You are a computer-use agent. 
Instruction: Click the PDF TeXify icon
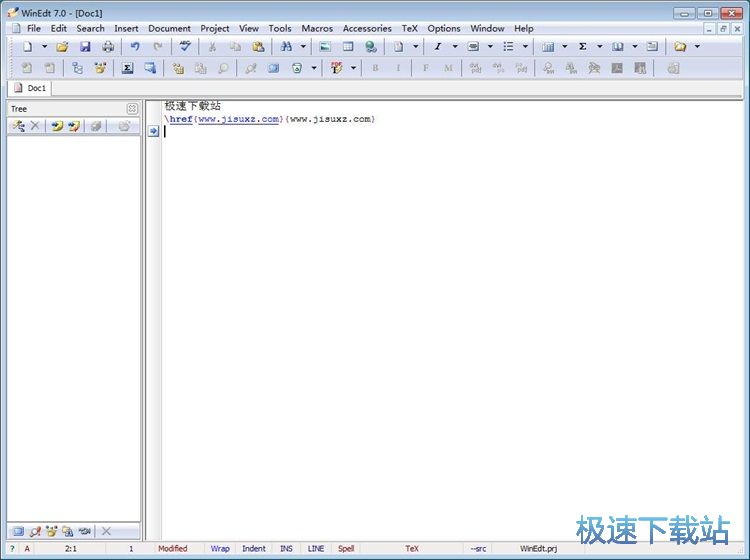pos(337,68)
